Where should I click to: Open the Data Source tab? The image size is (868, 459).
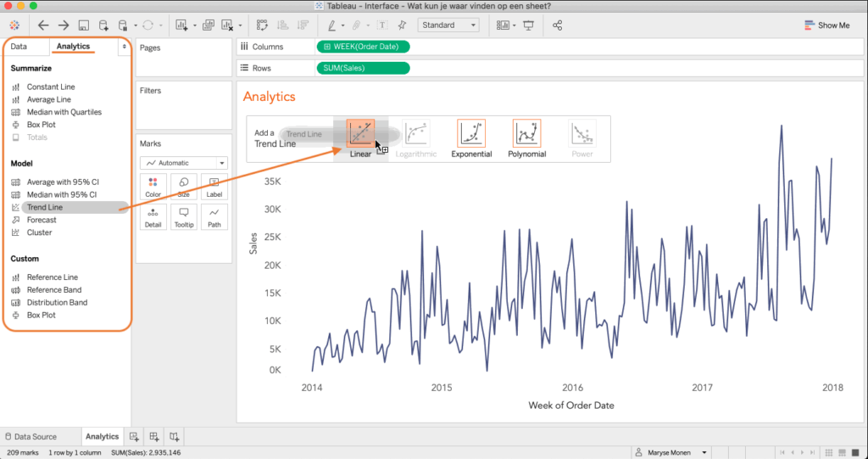point(35,436)
